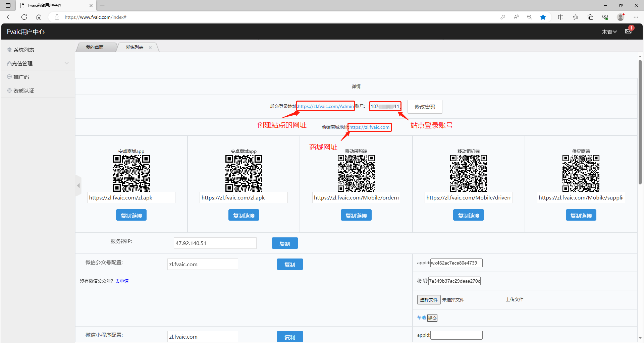This screenshot has height=343, width=644.
Task: Click 选择文件 file chooser button
Action: pos(429,300)
